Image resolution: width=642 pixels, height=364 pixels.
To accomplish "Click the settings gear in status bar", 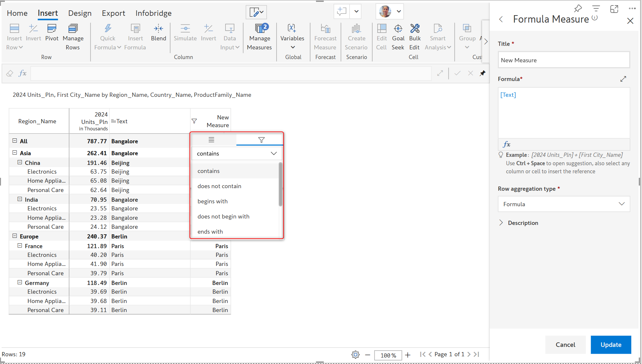I will tap(355, 355).
